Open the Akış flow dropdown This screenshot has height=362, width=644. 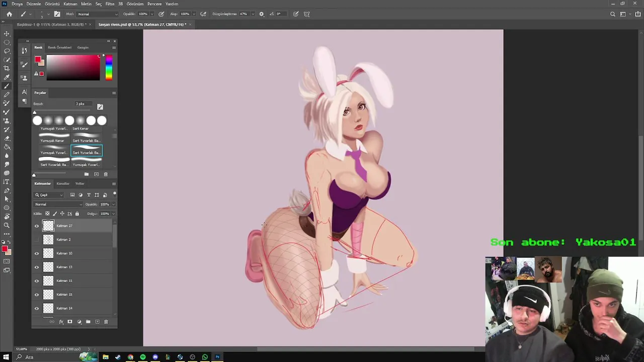(194, 14)
